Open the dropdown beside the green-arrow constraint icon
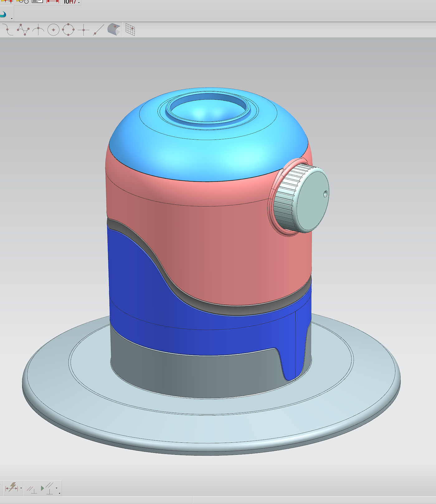Viewport: 436px width, 504px height. (56, 488)
